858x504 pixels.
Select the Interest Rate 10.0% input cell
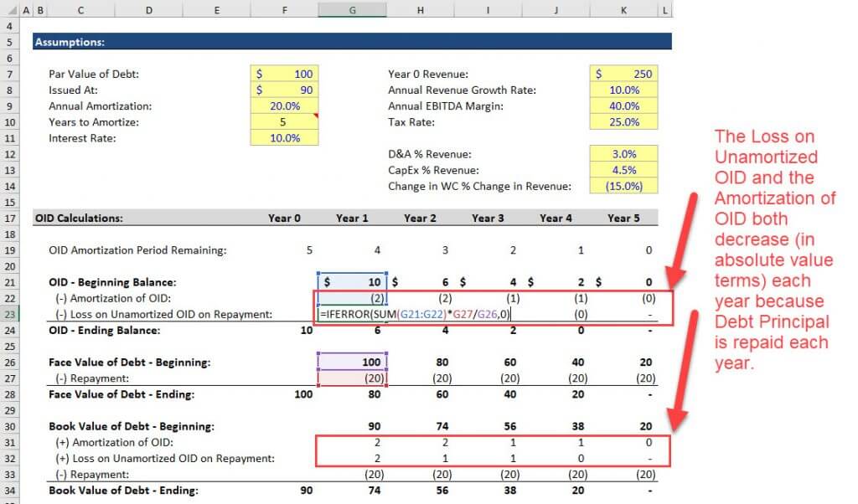(x=285, y=138)
